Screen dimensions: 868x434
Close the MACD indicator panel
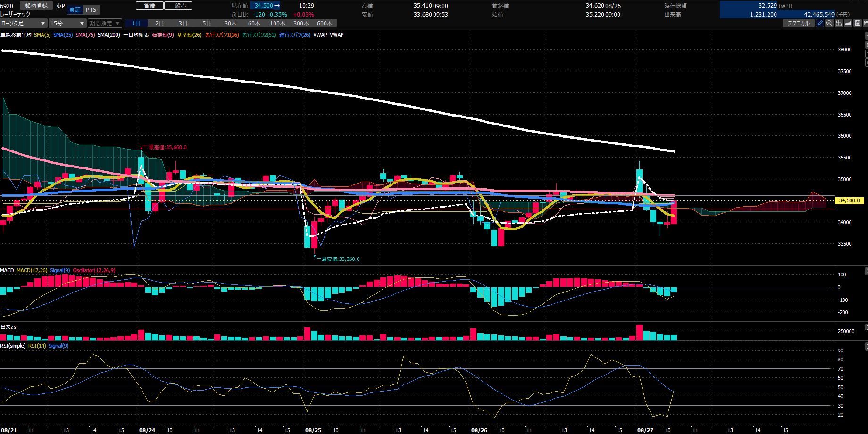pyautogui.click(x=866, y=271)
